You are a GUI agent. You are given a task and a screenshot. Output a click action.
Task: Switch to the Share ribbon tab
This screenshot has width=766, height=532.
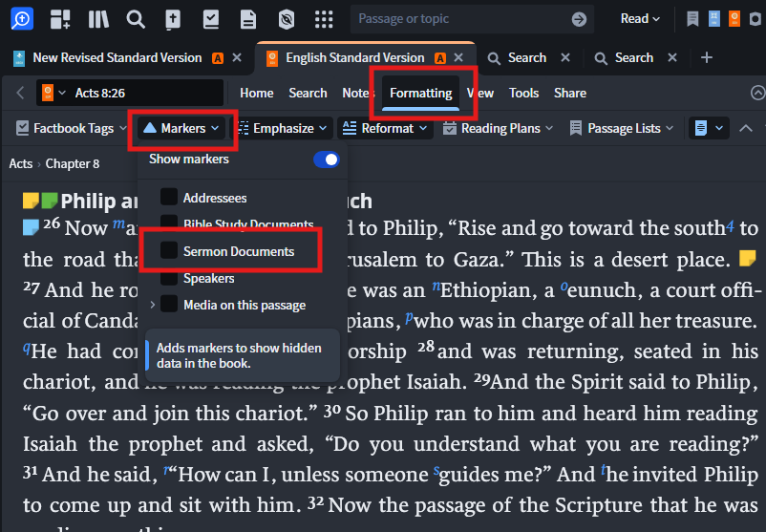point(569,93)
